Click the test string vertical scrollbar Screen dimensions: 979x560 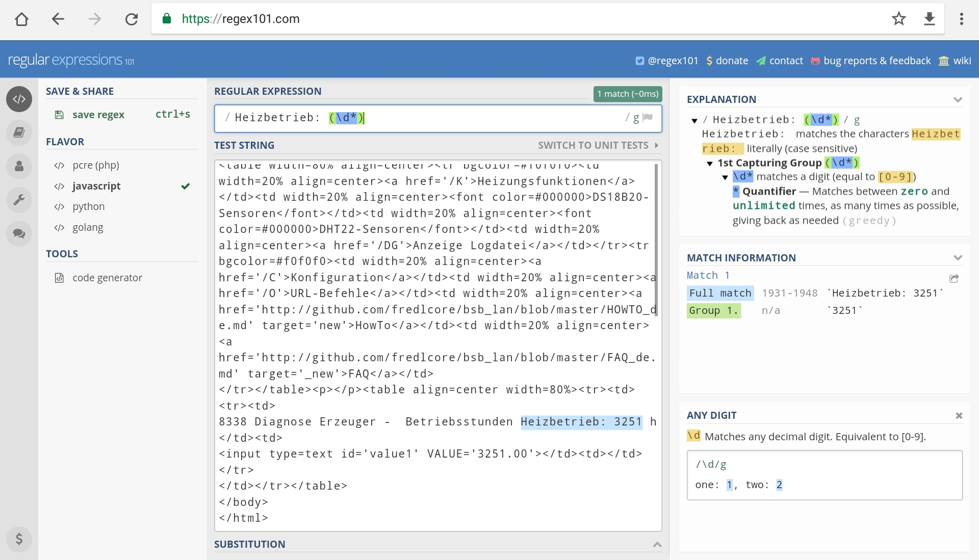(x=656, y=239)
